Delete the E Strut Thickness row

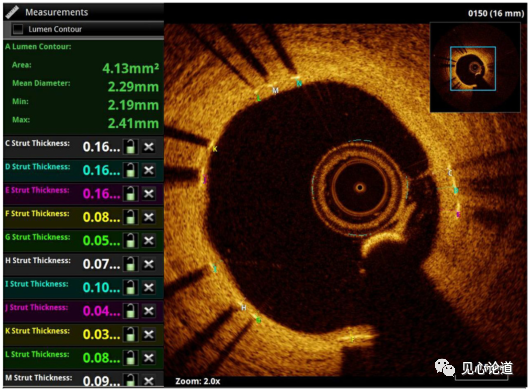(149, 194)
